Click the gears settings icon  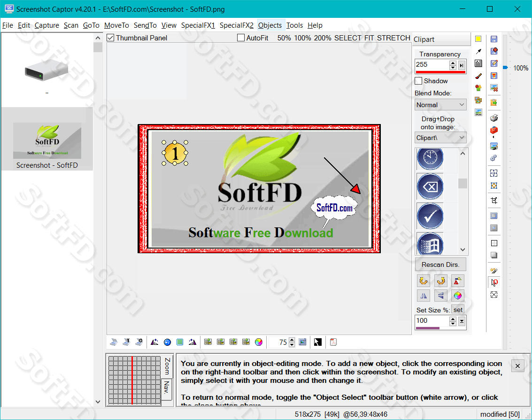[x=494, y=158]
